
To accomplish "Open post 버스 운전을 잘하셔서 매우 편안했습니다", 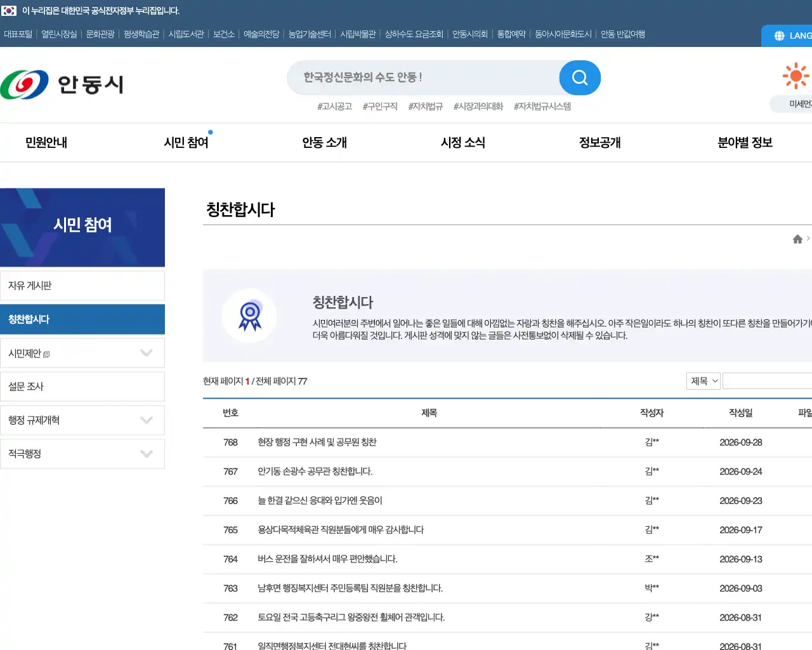I will tap(327, 559).
